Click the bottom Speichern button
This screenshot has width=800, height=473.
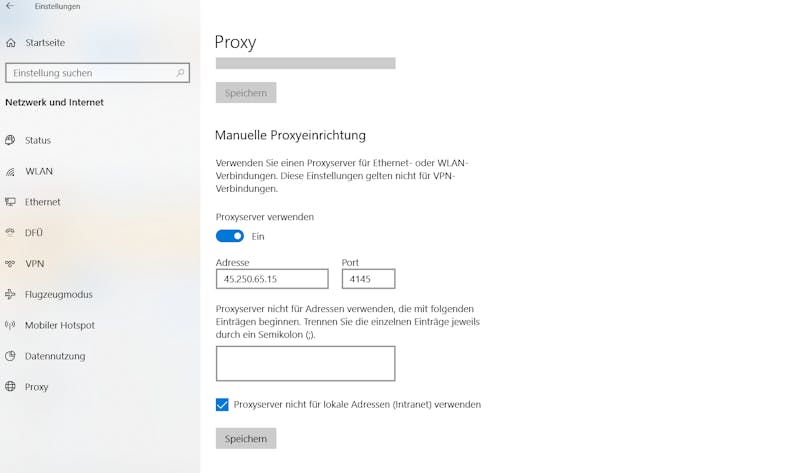(x=246, y=438)
